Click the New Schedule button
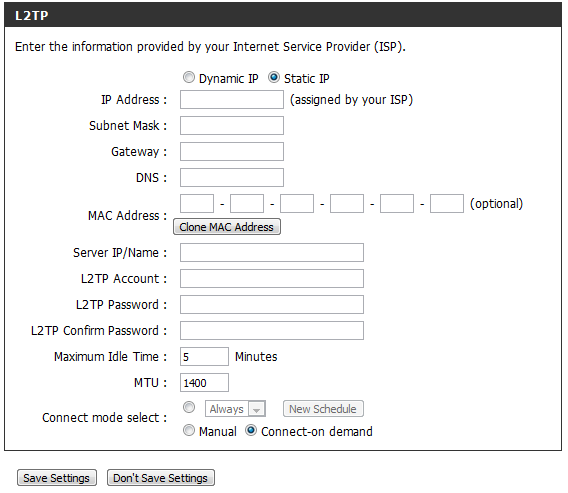Viewport: 568px width, 493px height. [x=323, y=409]
